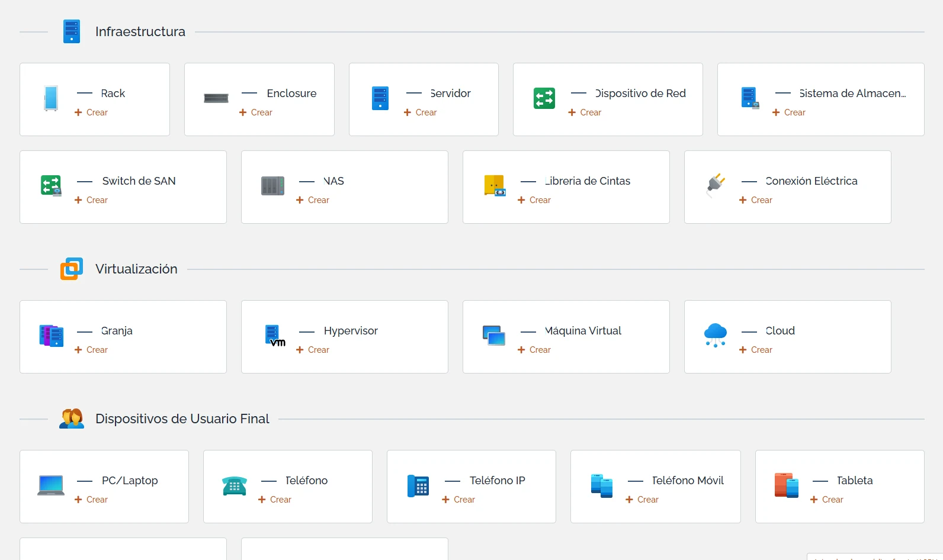The width and height of the screenshot is (943, 560).
Task: Click the Dispositivos de Usuario Final heading
Action: tap(182, 419)
